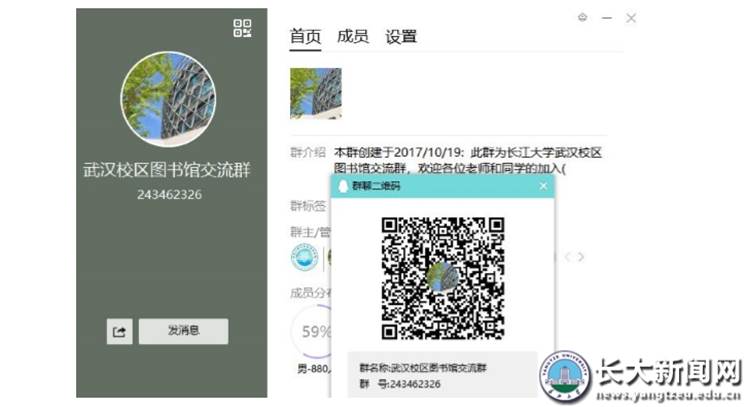The height and width of the screenshot is (407, 747).
Task: Open the group album photo thumbnail
Action: tap(316, 94)
